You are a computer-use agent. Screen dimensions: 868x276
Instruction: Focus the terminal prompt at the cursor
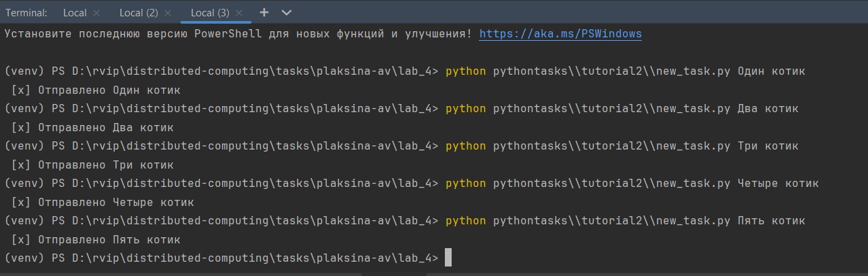click(x=448, y=258)
